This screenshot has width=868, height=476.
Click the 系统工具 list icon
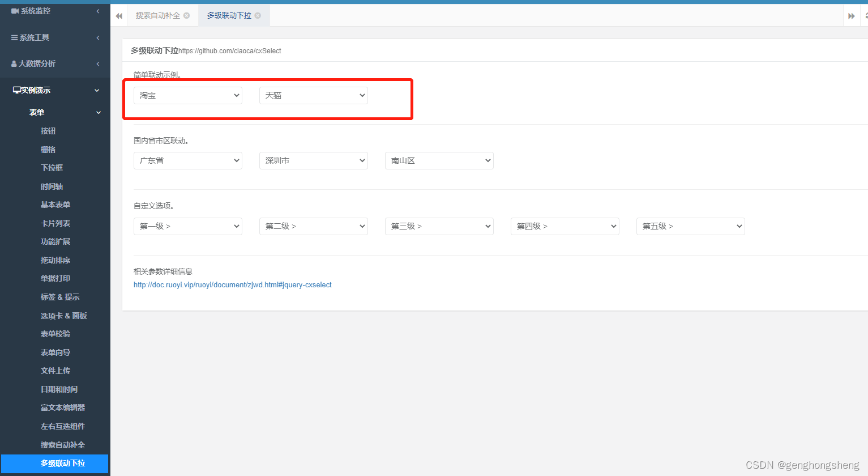tap(14, 37)
